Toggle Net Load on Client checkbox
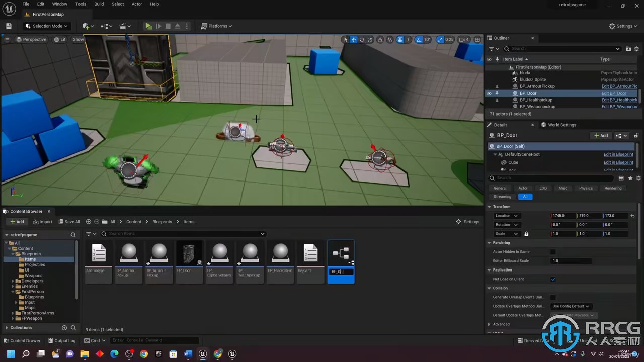Image resolution: width=644 pixels, height=362 pixels. tap(553, 279)
